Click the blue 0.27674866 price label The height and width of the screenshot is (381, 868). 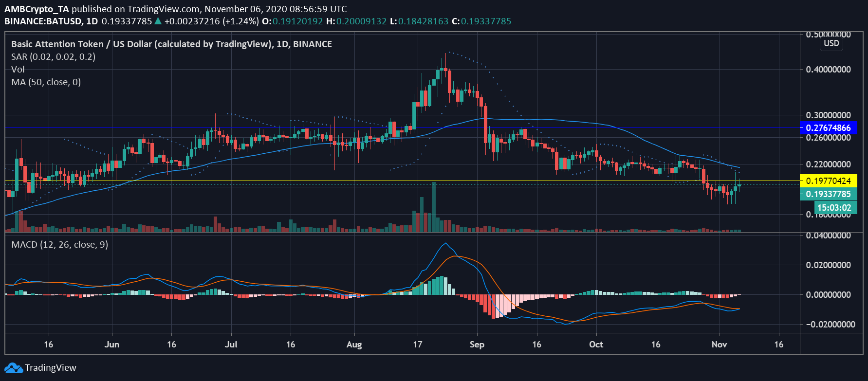pos(829,128)
